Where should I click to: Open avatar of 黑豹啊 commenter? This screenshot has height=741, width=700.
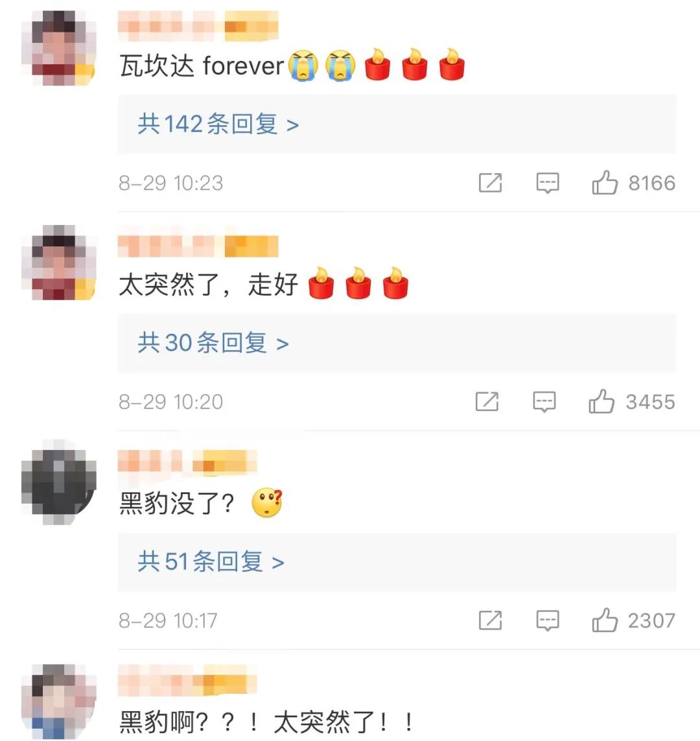pos(58,701)
